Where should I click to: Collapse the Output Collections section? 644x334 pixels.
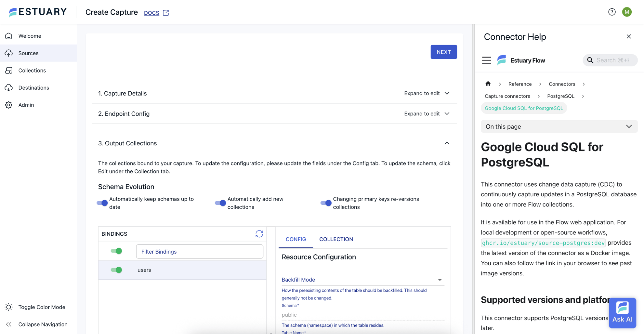click(x=447, y=143)
